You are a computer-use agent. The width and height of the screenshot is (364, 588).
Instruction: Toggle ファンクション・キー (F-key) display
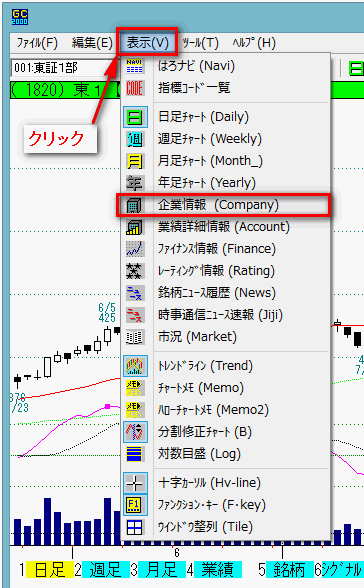pyautogui.click(x=135, y=505)
